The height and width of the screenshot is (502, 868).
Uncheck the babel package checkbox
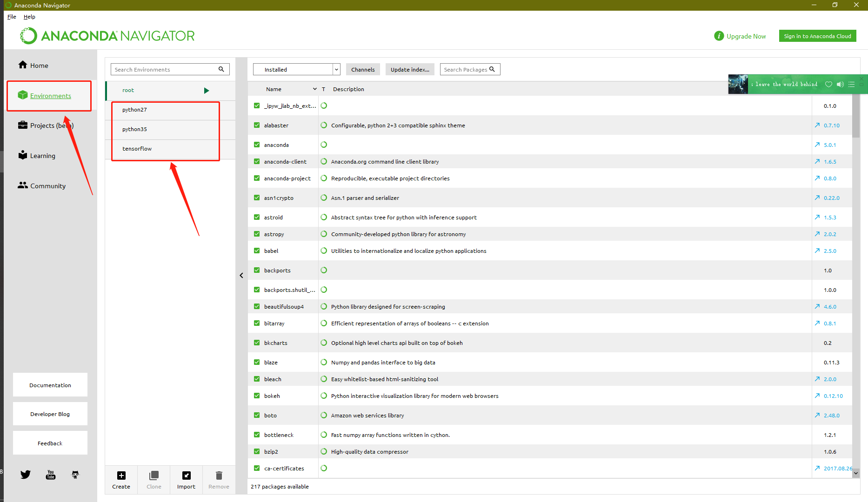(x=256, y=251)
